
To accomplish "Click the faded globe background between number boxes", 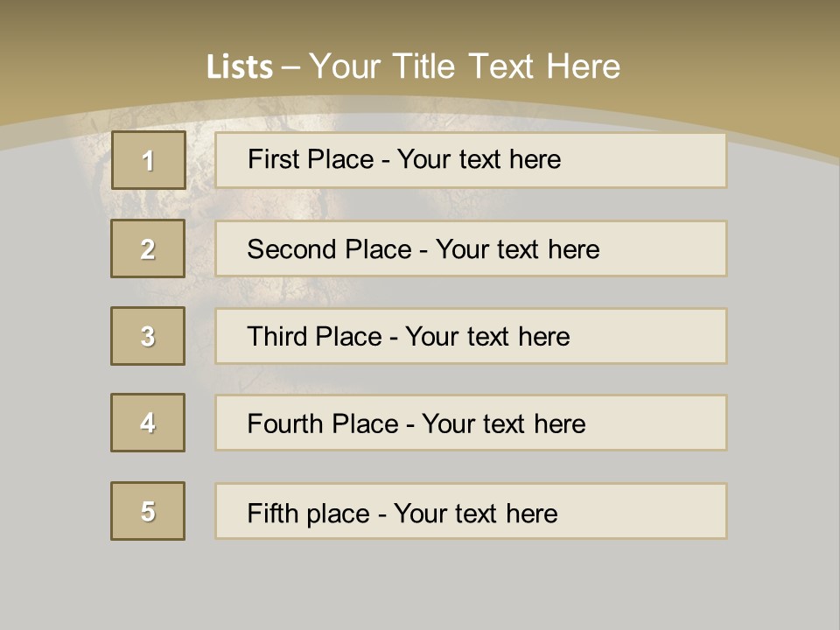I will [x=200, y=292].
